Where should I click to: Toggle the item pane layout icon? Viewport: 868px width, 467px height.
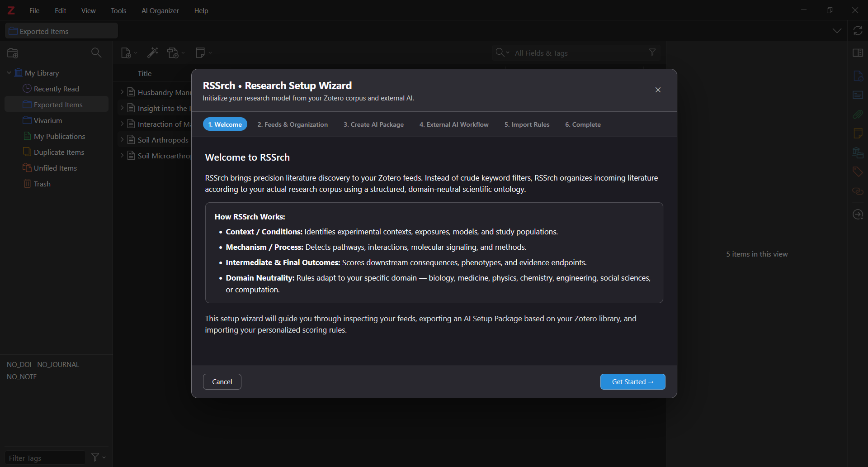(x=858, y=53)
